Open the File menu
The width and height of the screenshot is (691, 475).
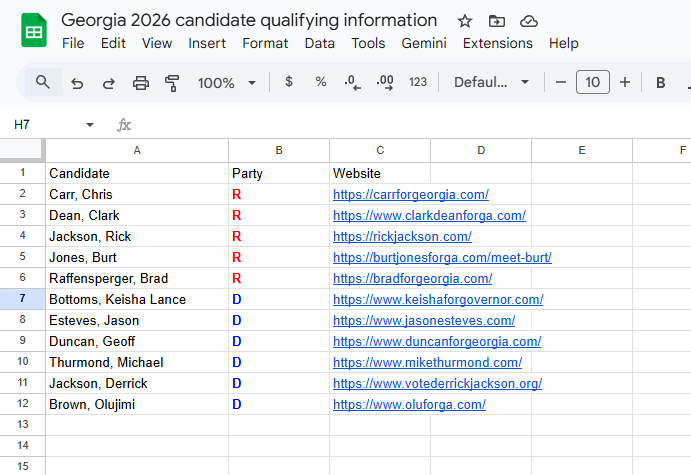tap(73, 43)
